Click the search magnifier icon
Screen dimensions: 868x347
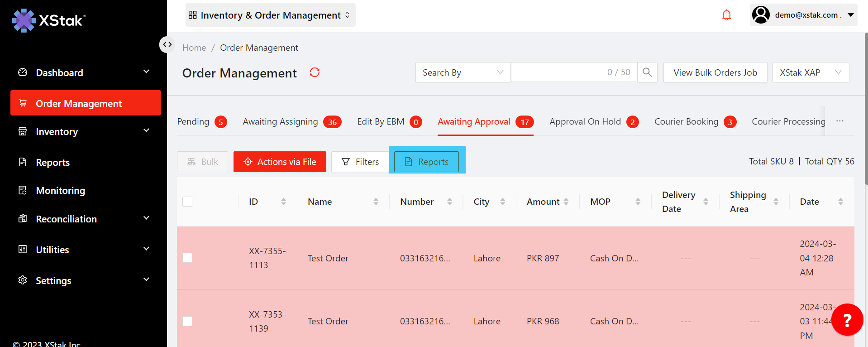[x=647, y=72]
